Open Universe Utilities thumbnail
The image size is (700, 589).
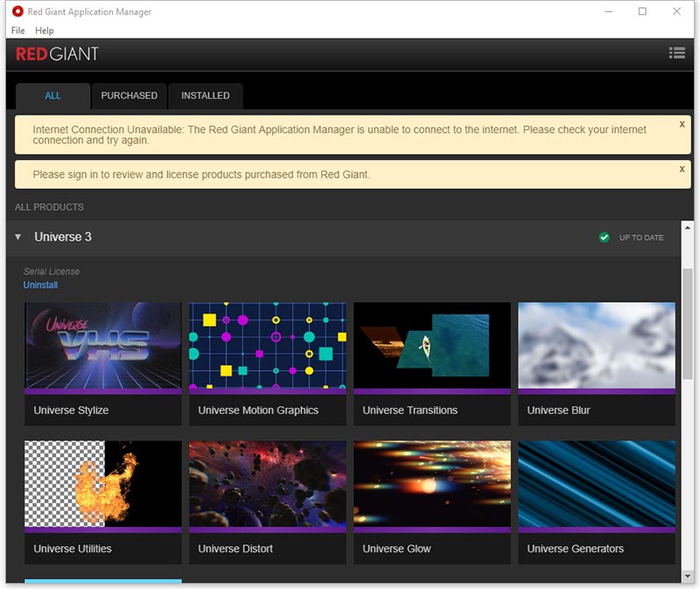click(x=103, y=484)
